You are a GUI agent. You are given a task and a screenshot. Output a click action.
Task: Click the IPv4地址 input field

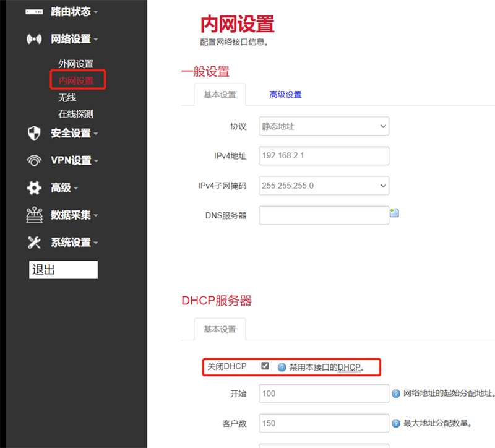tap(324, 155)
